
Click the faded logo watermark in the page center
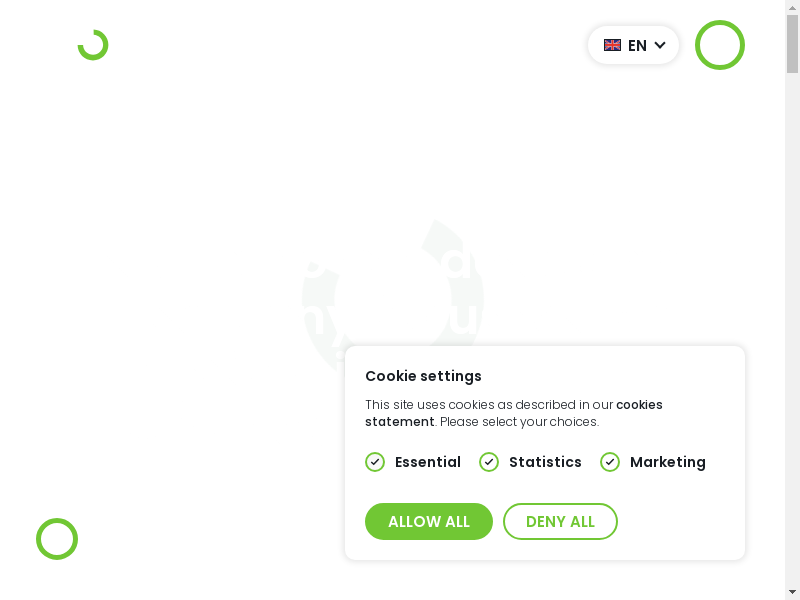(393, 295)
